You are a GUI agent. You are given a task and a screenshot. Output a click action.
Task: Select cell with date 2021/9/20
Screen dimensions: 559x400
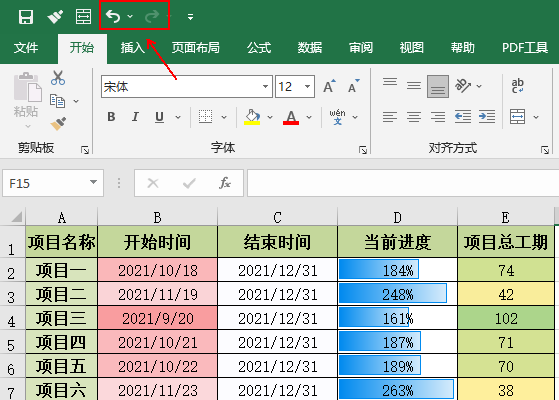click(x=158, y=318)
